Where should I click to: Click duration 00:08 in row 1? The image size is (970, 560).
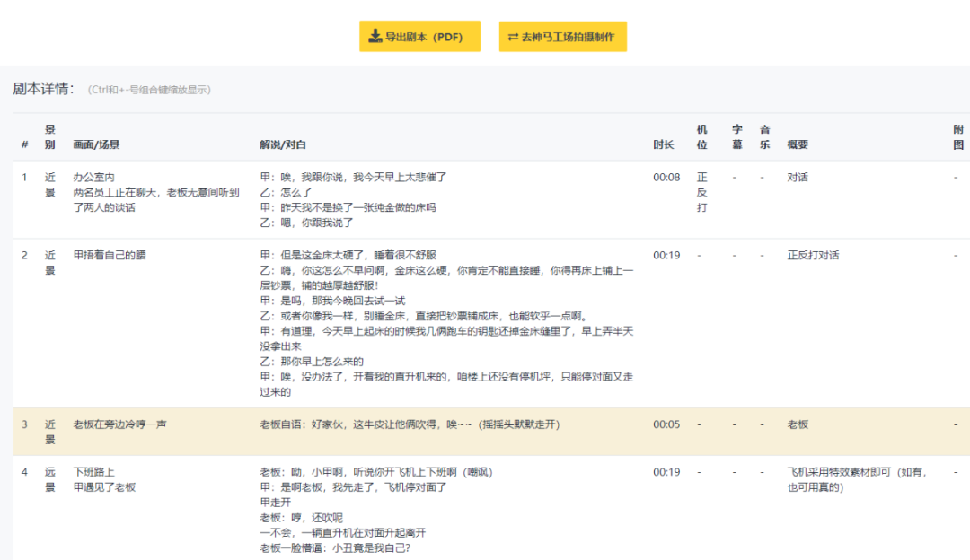666,178
